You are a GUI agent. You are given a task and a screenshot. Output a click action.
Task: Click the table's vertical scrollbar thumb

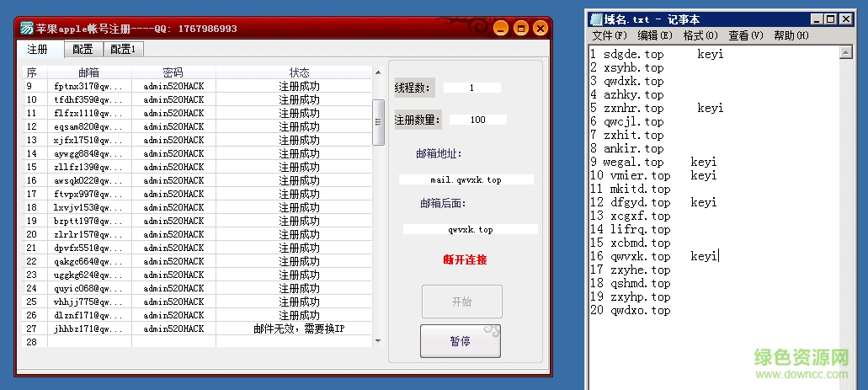point(379,122)
